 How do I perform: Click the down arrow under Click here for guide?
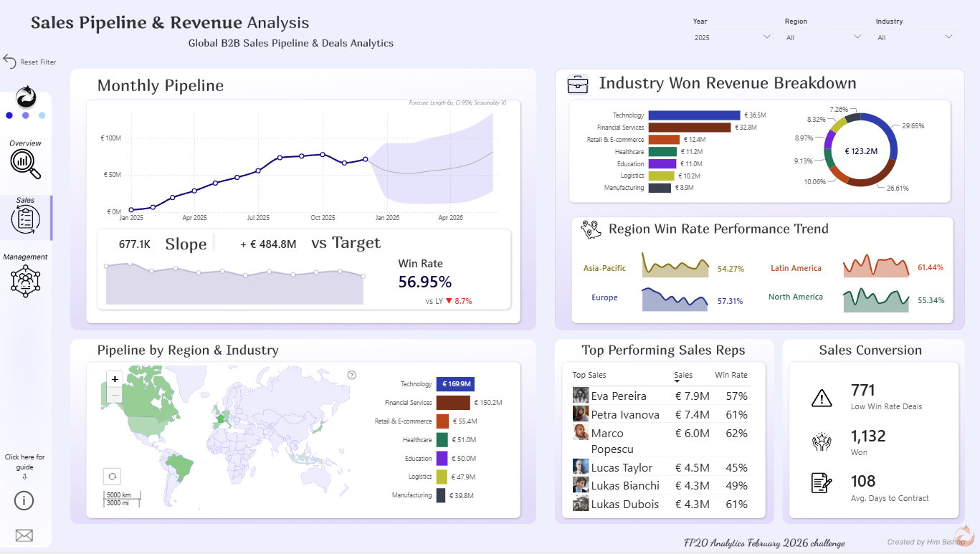pos(24,477)
